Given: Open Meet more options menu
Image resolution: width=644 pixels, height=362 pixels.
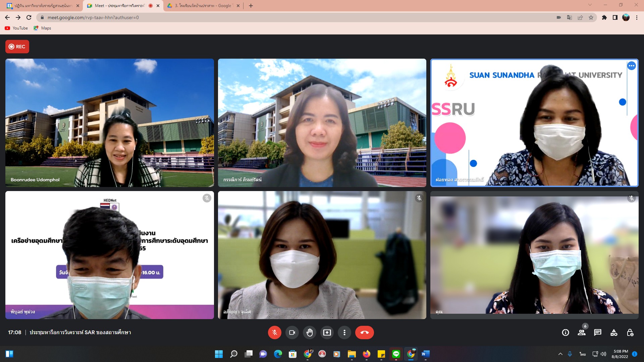Looking at the screenshot, I should point(344,333).
